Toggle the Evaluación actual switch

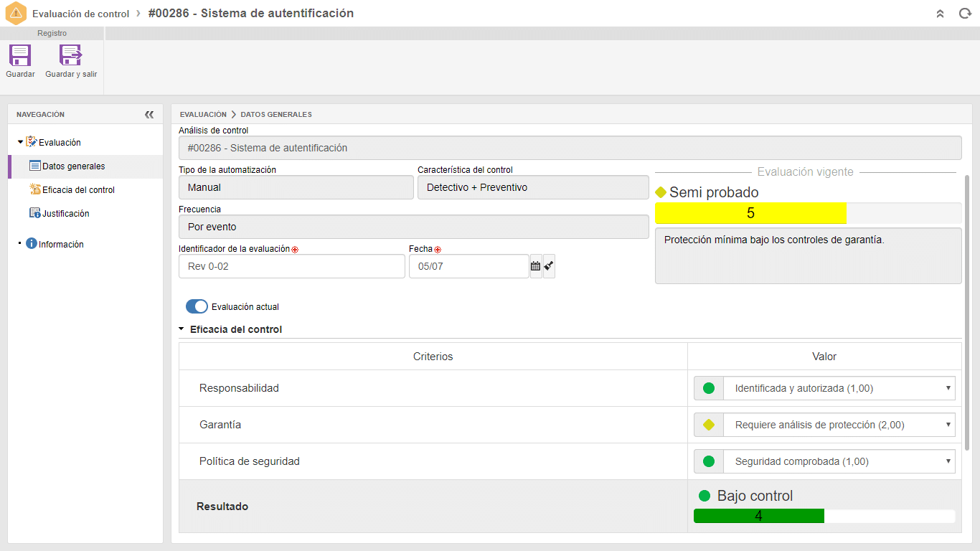[197, 306]
